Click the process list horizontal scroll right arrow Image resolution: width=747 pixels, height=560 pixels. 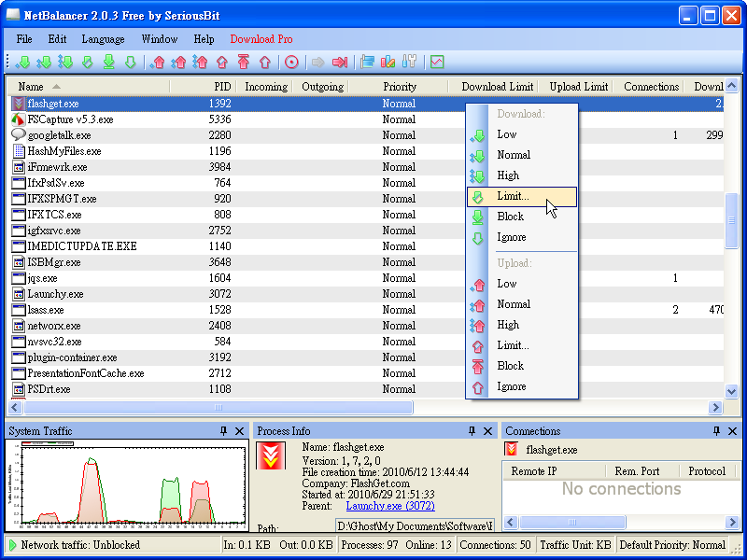coord(715,407)
